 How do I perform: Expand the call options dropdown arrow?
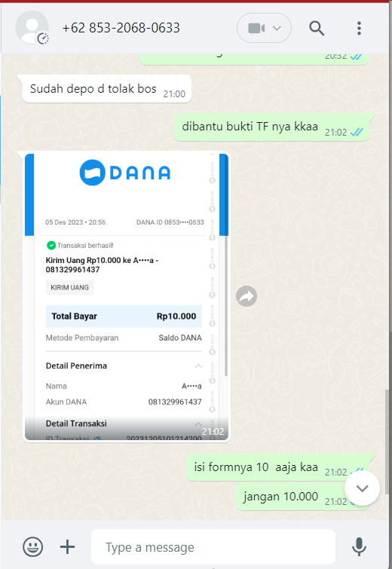pos(277,28)
